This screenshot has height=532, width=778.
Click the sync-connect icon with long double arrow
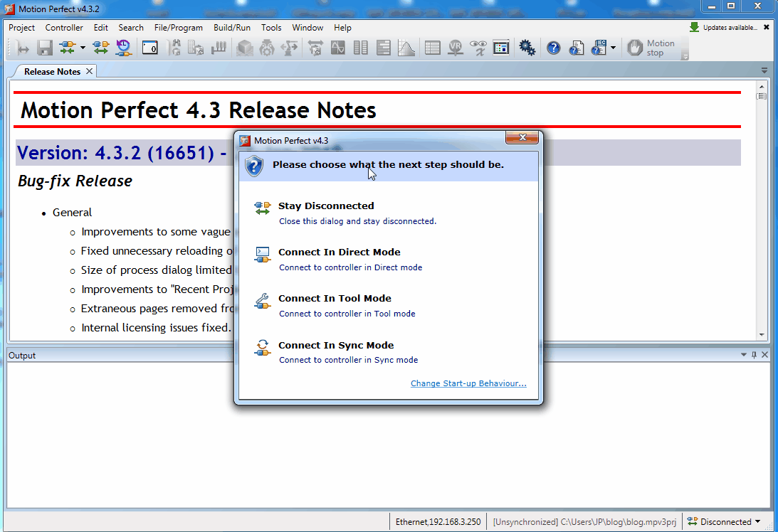click(101, 48)
